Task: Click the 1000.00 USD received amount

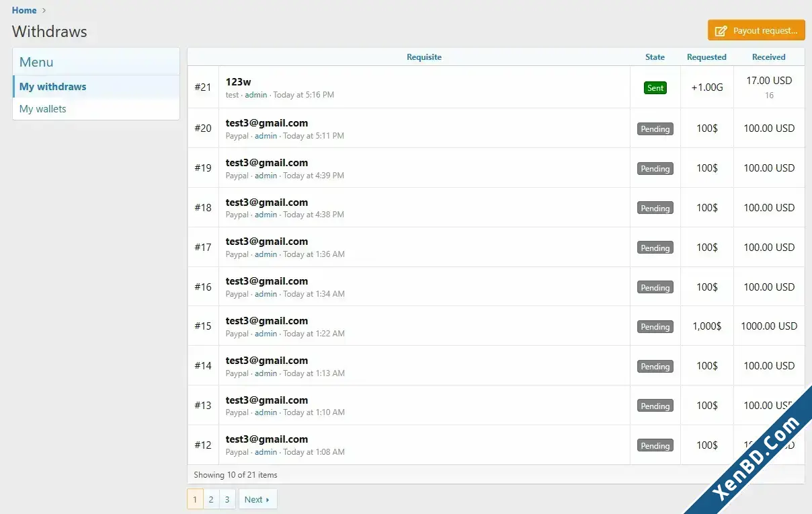Action: point(769,326)
